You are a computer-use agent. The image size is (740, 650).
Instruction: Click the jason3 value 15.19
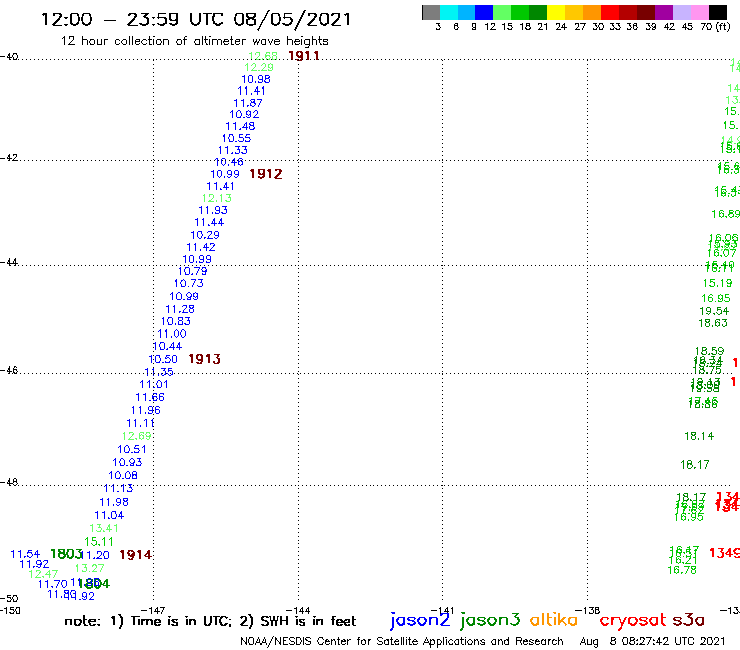click(717, 284)
